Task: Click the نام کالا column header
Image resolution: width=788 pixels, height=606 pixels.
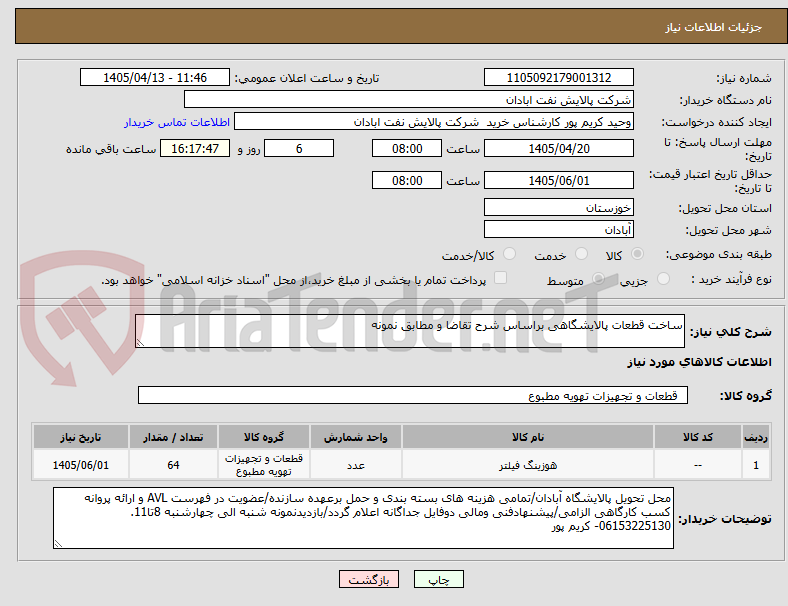Action: point(528,437)
